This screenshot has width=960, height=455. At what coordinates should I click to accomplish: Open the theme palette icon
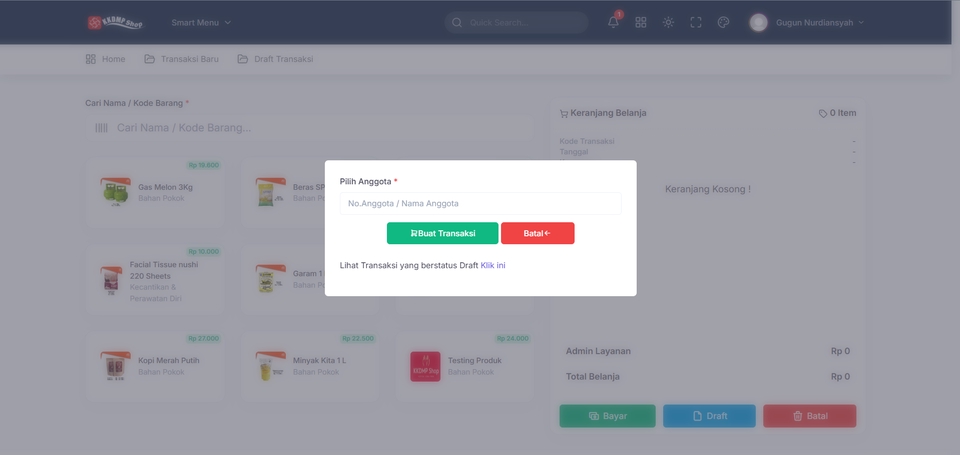[x=723, y=23]
